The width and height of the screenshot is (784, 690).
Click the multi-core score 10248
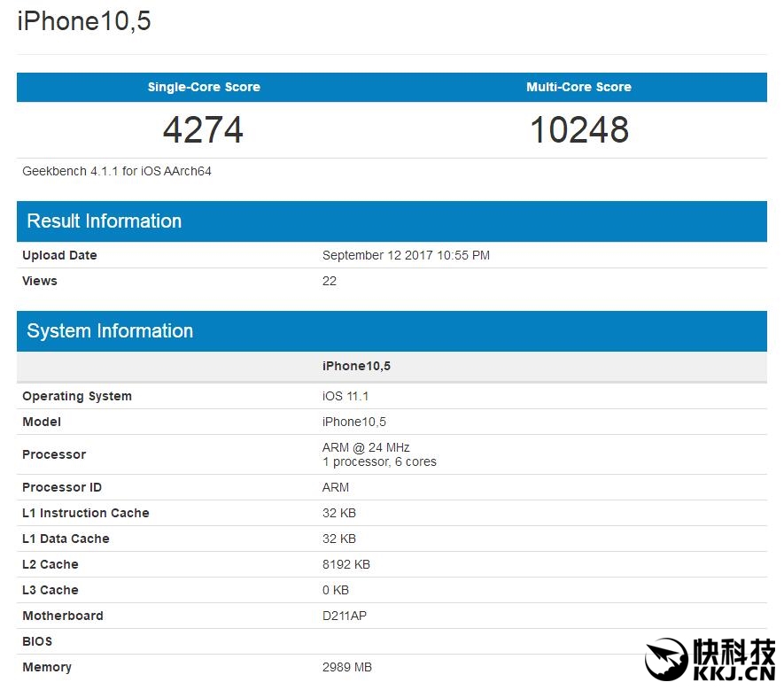(x=579, y=130)
